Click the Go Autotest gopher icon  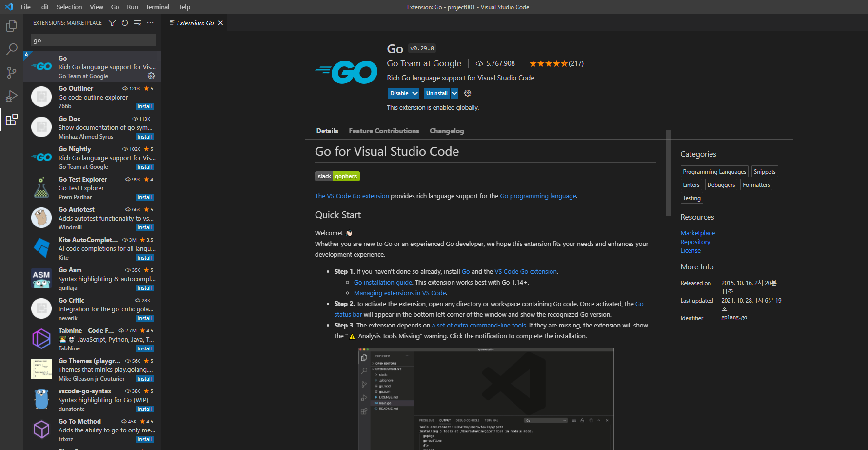[41, 218]
